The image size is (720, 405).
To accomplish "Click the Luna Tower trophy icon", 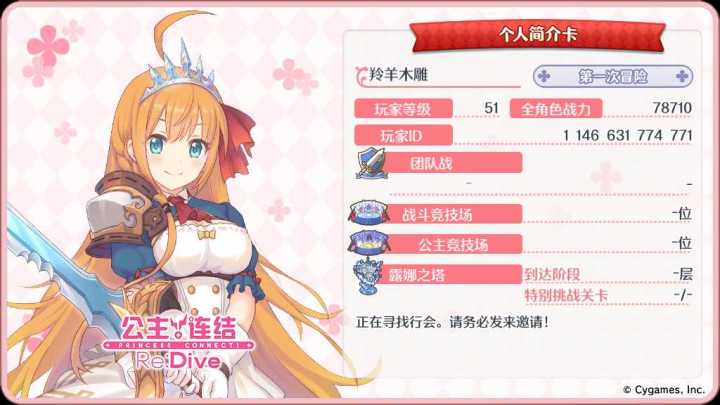I will coord(367,276).
